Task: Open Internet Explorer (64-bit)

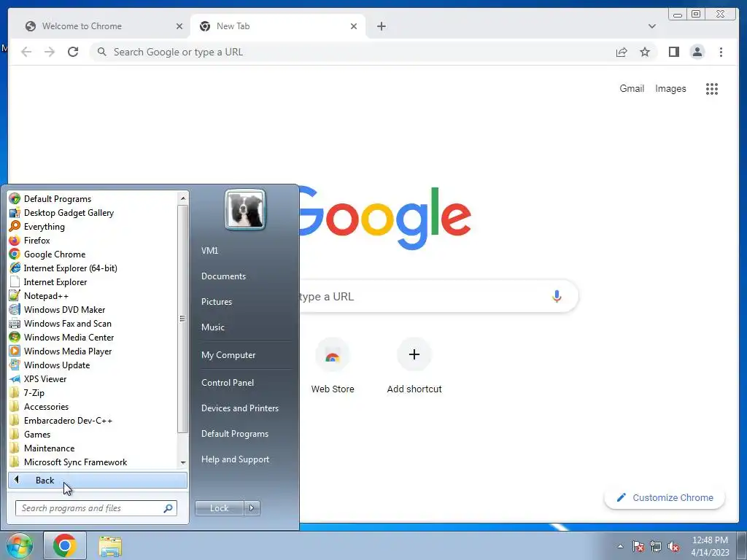Action: tap(70, 268)
